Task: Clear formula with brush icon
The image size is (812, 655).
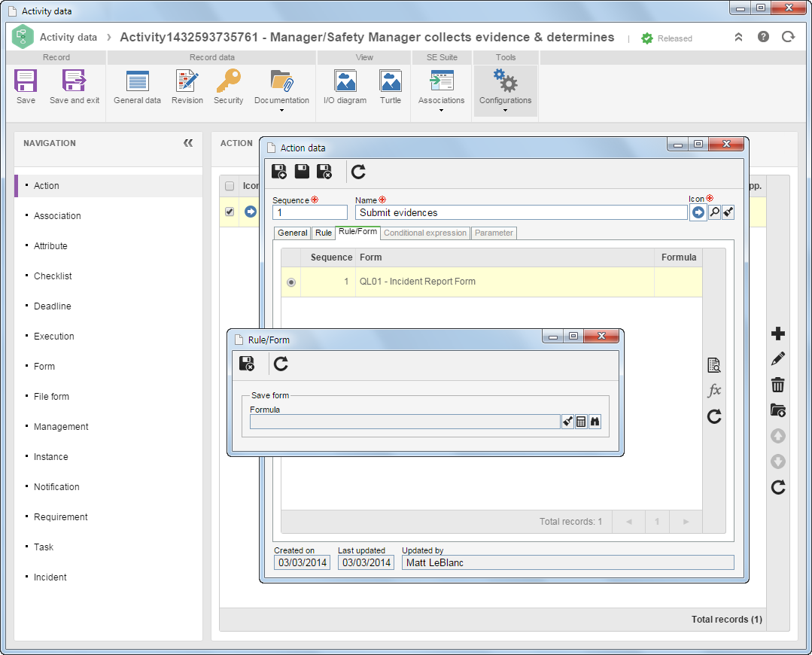Action: pos(568,422)
